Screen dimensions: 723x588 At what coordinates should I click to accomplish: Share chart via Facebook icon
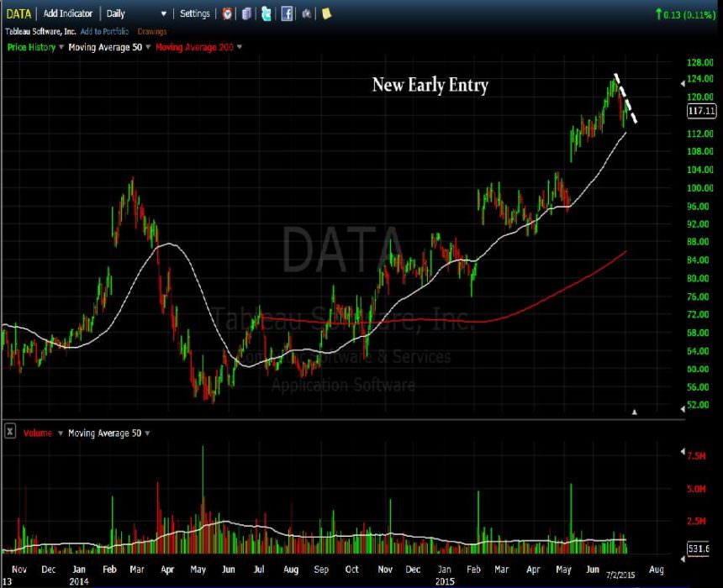pyautogui.click(x=287, y=13)
